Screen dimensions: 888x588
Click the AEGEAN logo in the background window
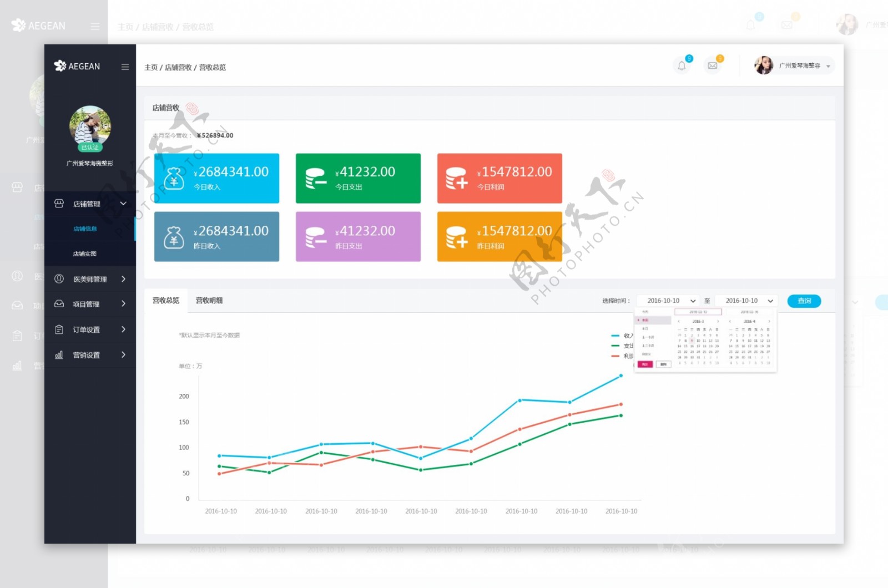tap(38, 26)
